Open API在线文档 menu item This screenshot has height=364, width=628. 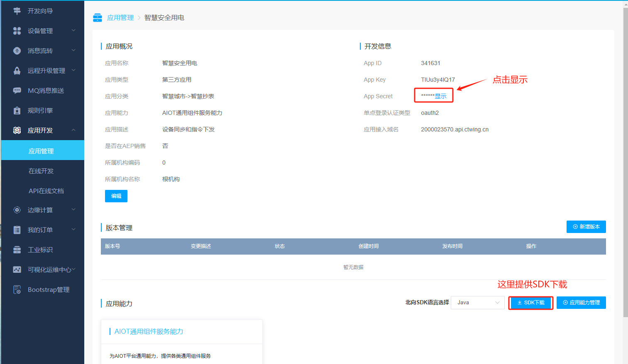tap(46, 191)
